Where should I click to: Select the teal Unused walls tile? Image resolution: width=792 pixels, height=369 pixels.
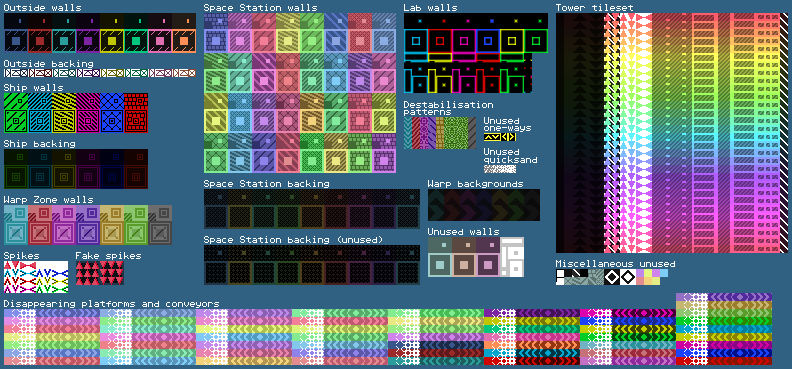coord(439,256)
